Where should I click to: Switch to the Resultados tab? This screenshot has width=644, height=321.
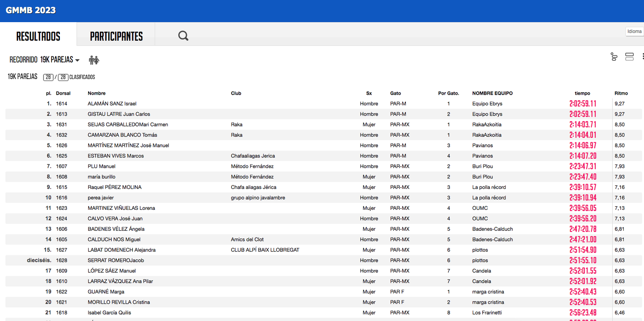point(38,36)
